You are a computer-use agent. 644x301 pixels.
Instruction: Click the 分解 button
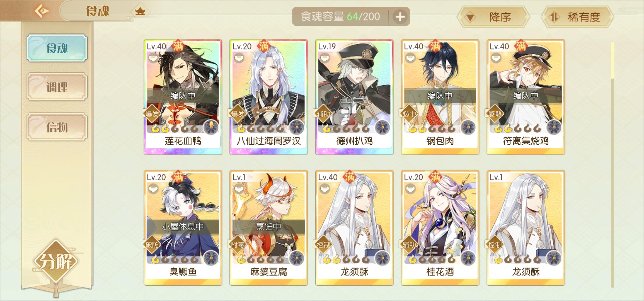pos(56,261)
